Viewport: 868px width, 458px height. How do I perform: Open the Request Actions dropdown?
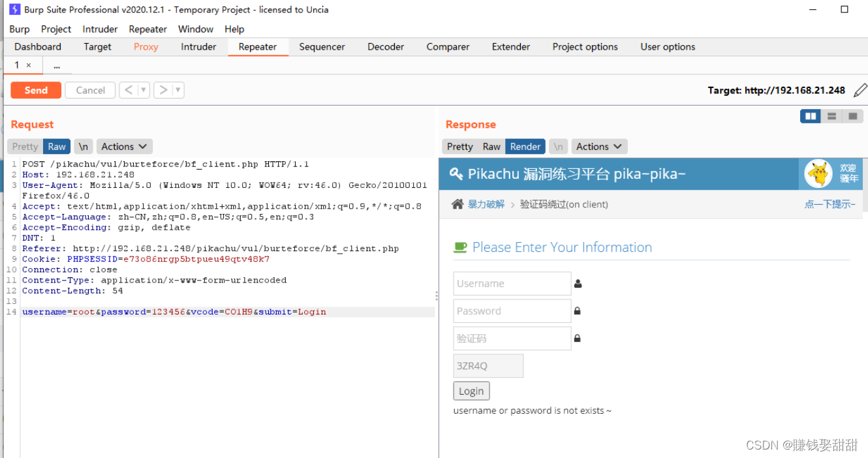coord(125,147)
